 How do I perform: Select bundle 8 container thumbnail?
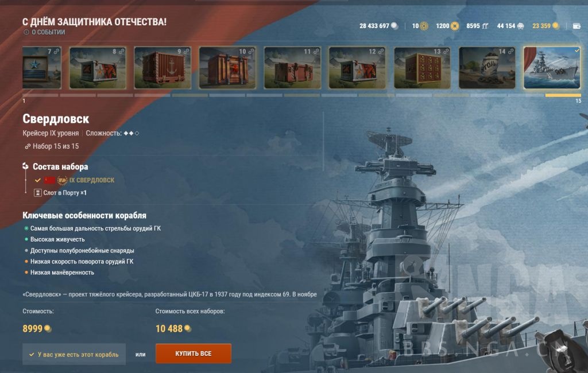(x=98, y=68)
